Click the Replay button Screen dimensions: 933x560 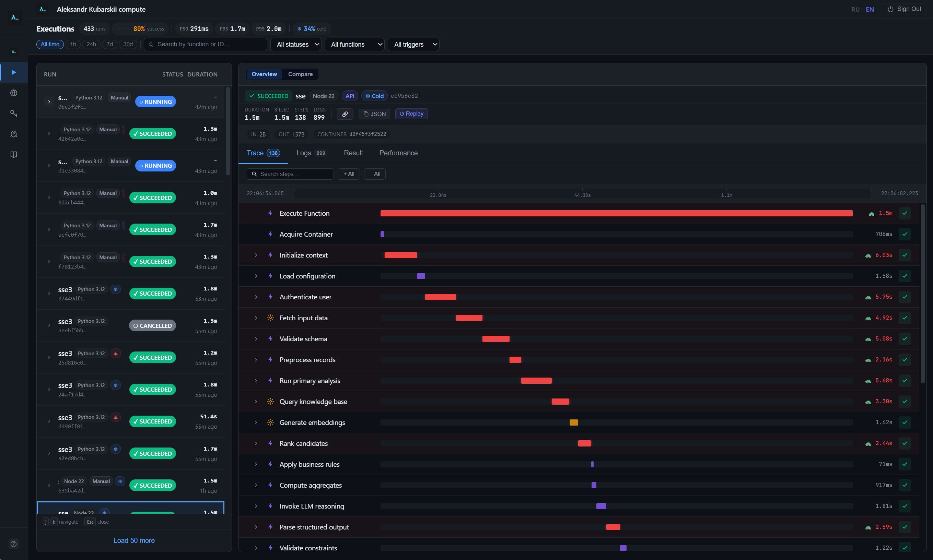click(x=411, y=114)
